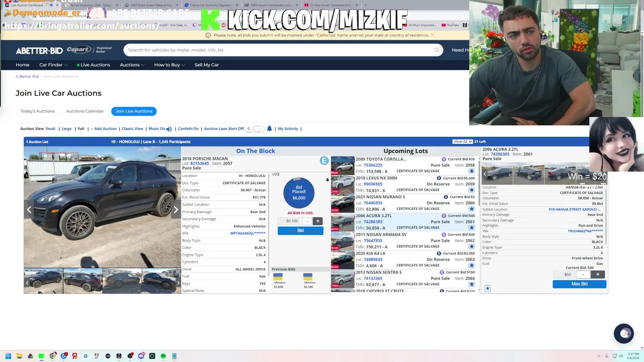Viewport: 644px width, 362px height.
Task: Star the 2009 Toyota Corolla lot
Action: [471, 171]
